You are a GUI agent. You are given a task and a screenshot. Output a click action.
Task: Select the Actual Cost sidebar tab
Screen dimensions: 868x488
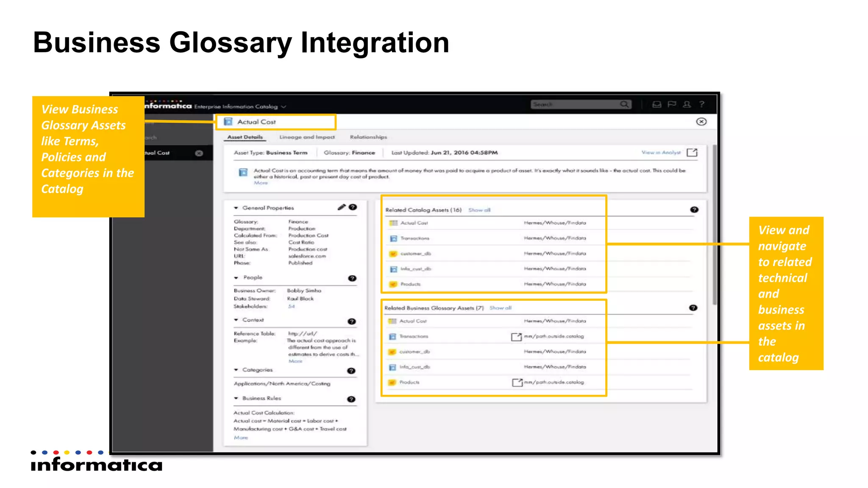click(163, 153)
